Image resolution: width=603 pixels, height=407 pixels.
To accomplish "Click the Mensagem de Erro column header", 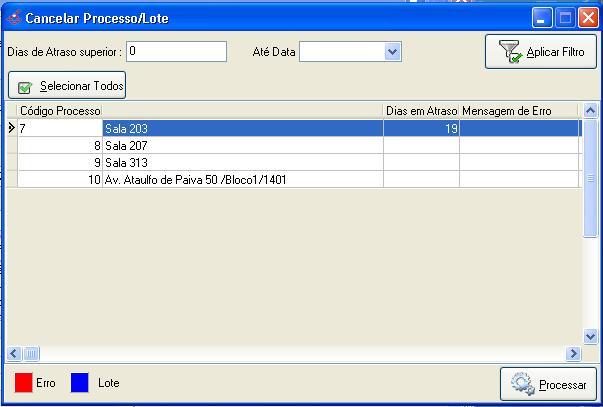I will [519, 111].
